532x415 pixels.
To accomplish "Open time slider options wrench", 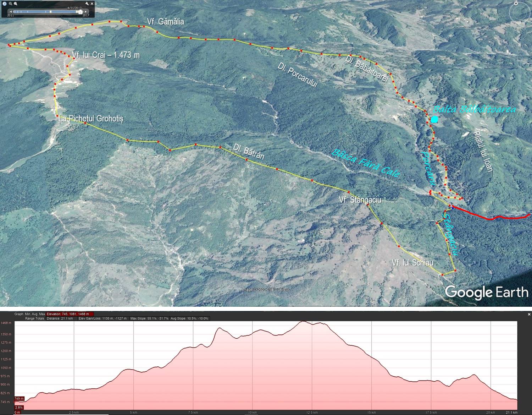I will point(87,4).
